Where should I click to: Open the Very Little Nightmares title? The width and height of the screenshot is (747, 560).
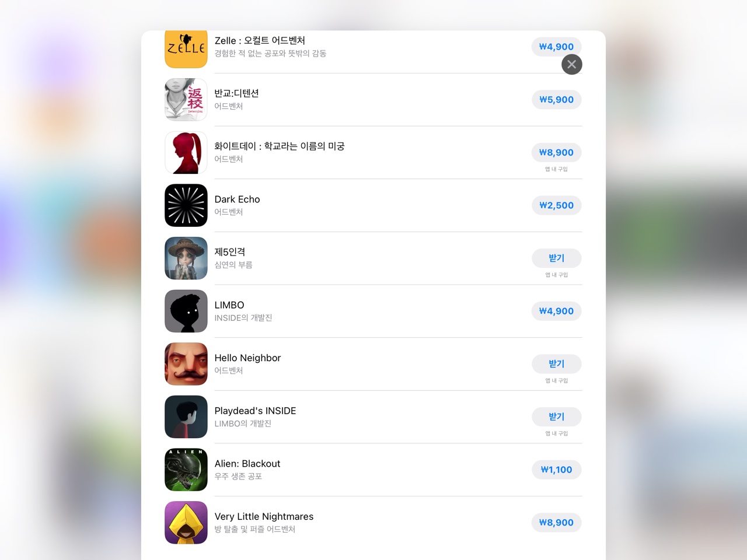[264, 516]
